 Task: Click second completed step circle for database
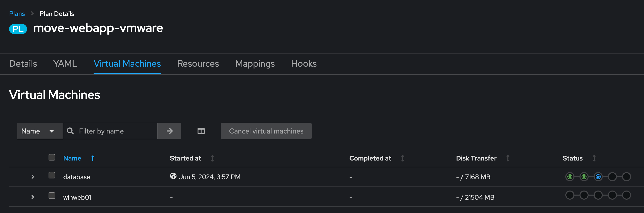584,177
